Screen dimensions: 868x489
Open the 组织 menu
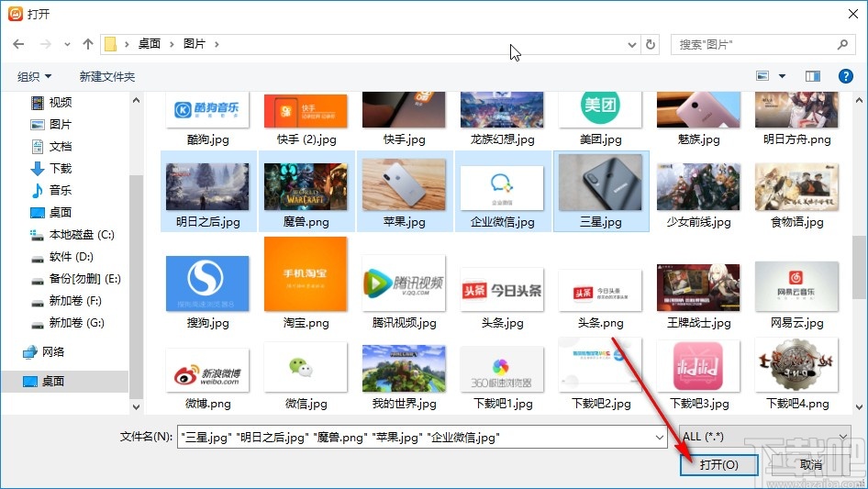tap(34, 76)
